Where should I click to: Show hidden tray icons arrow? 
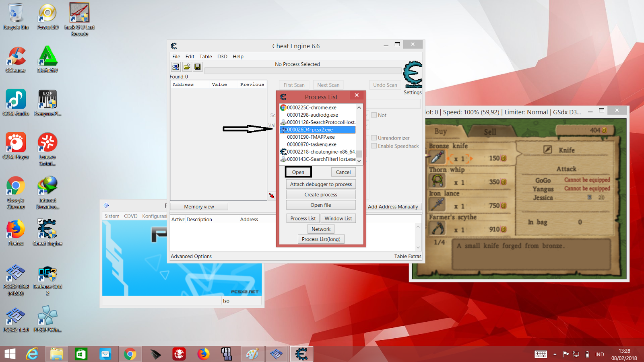(555, 354)
